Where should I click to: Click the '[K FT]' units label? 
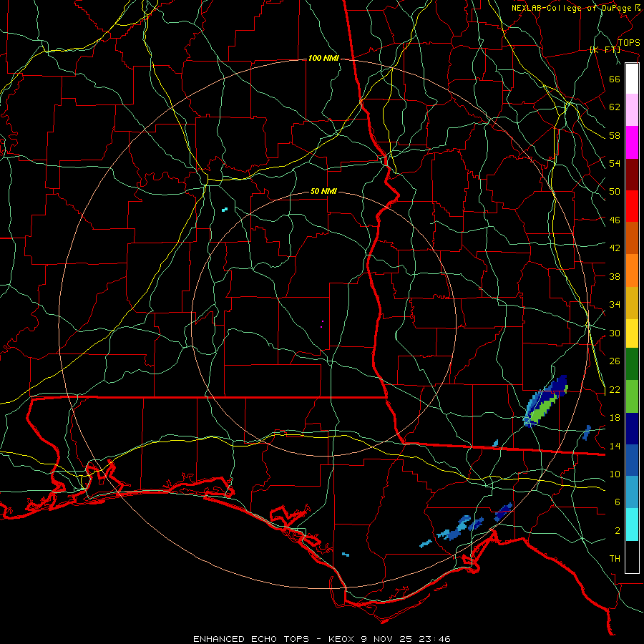pos(605,49)
